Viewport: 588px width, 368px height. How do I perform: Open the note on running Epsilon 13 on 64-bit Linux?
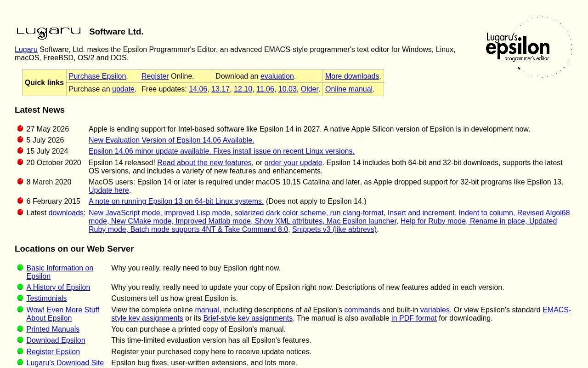176,201
